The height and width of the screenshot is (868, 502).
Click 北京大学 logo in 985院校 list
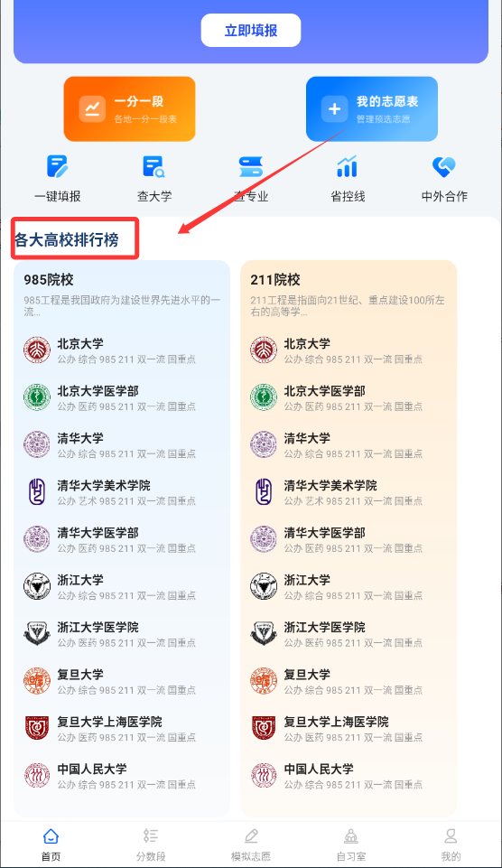(x=37, y=350)
